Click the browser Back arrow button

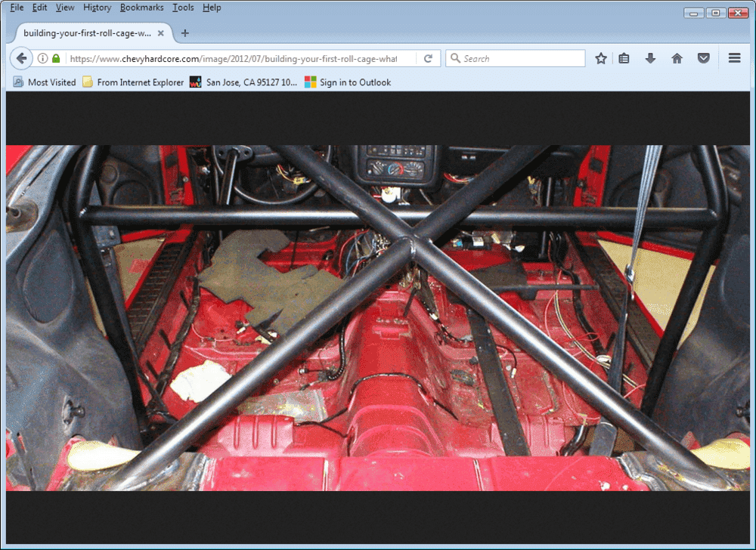click(x=21, y=58)
